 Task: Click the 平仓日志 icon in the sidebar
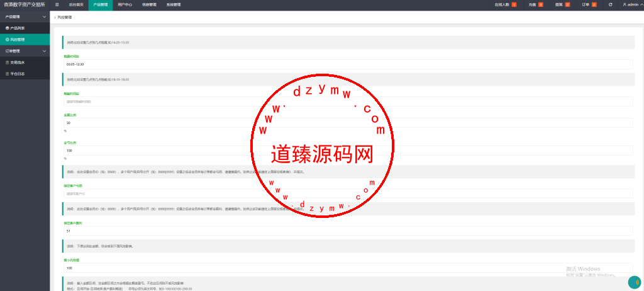click(x=8, y=74)
